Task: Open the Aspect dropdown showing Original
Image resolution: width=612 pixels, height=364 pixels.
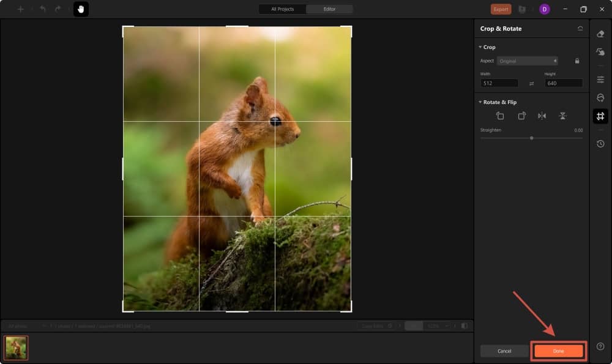Action: [x=528, y=61]
